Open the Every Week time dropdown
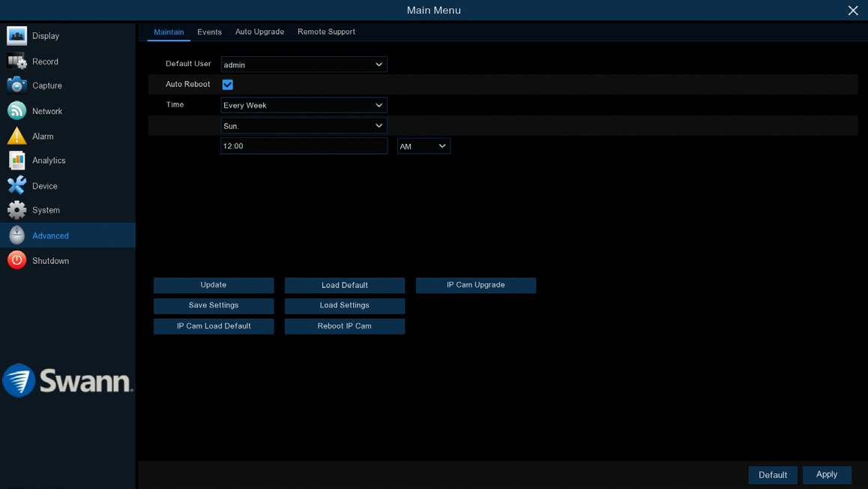The height and width of the screenshot is (489, 868). click(304, 105)
